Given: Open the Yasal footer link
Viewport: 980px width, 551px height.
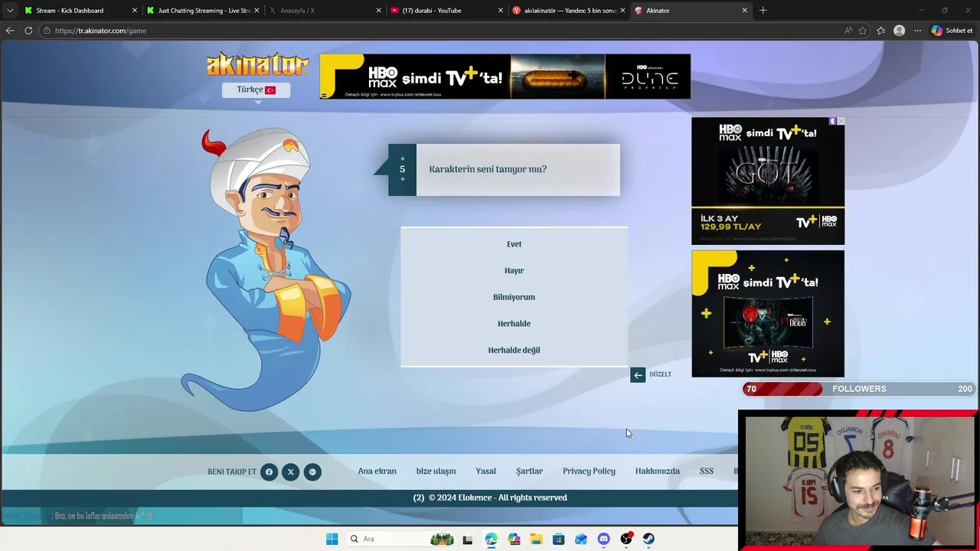Looking at the screenshot, I should point(485,471).
